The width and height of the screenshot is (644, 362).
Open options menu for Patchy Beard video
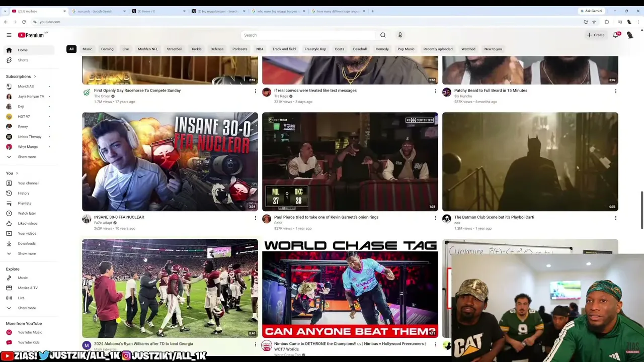615,91
